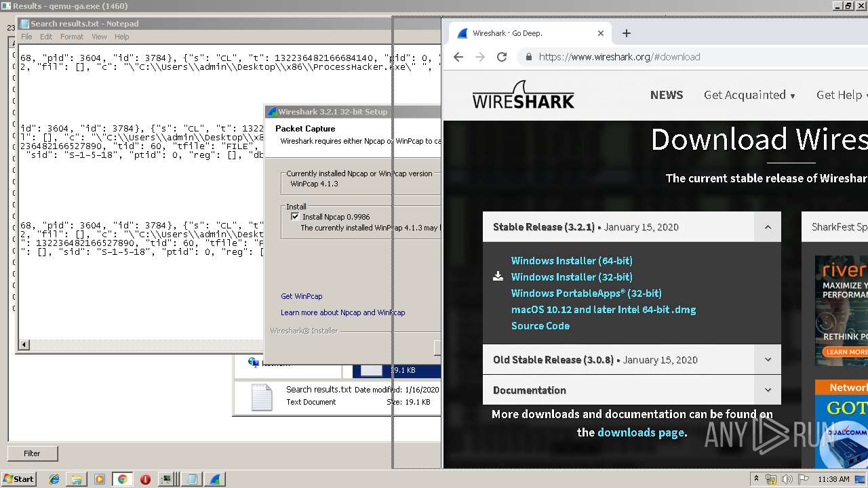Switch to Chrome via taskbar icon
Image resolution: width=868 pixels, height=488 pixels.
click(x=122, y=479)
